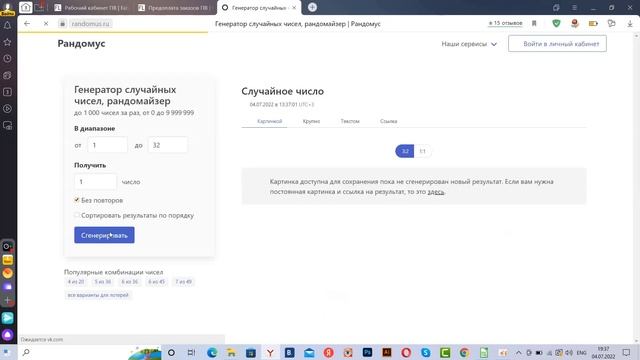The height and width of the screenshot is (360, 640).
Task: Switch to the Крупно tab
Action: tap(311, 121)
